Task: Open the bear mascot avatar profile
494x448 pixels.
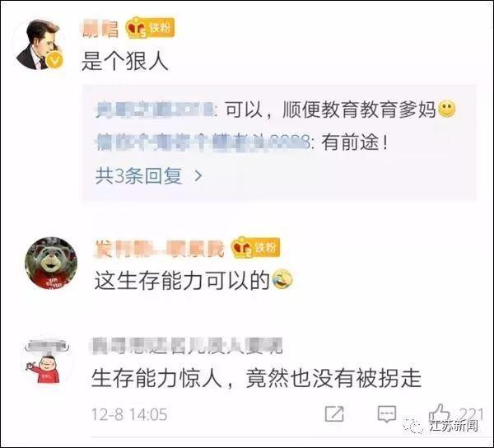Action: pyautogui.click(x=51, y=264)
